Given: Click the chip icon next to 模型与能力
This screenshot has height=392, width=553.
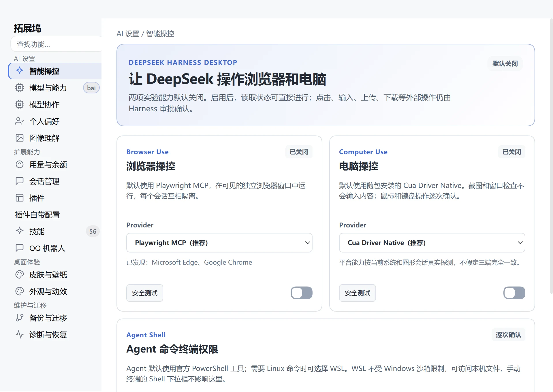Looking at the screenshot, I should pyautogui.click(x=20, y=88).
